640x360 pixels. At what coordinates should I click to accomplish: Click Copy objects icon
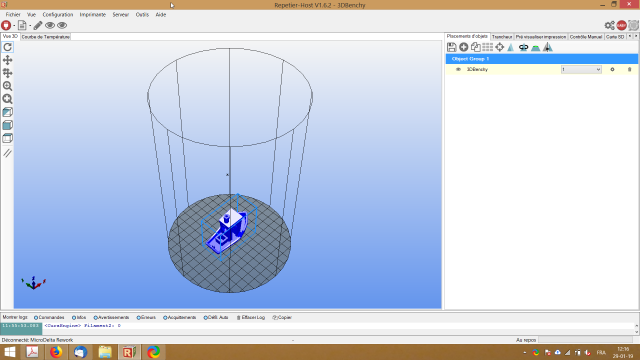[476, 47]
